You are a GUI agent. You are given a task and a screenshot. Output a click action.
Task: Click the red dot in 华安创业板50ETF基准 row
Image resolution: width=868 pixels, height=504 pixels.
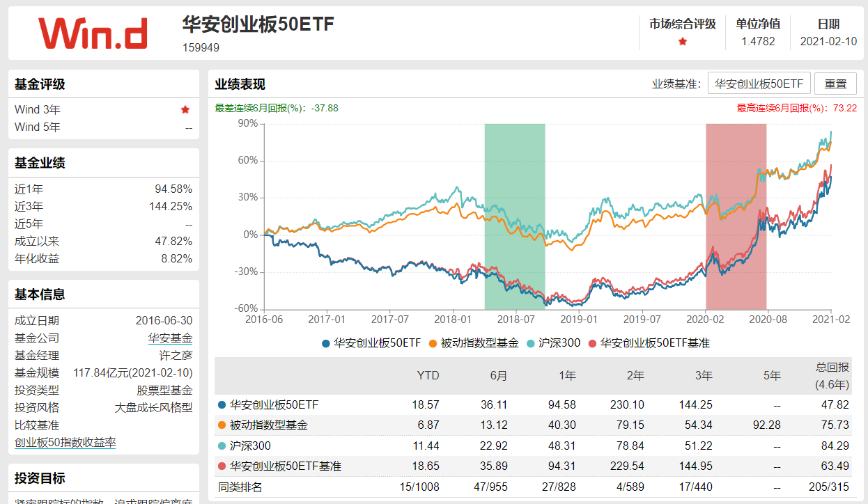[x=222, y=466]
